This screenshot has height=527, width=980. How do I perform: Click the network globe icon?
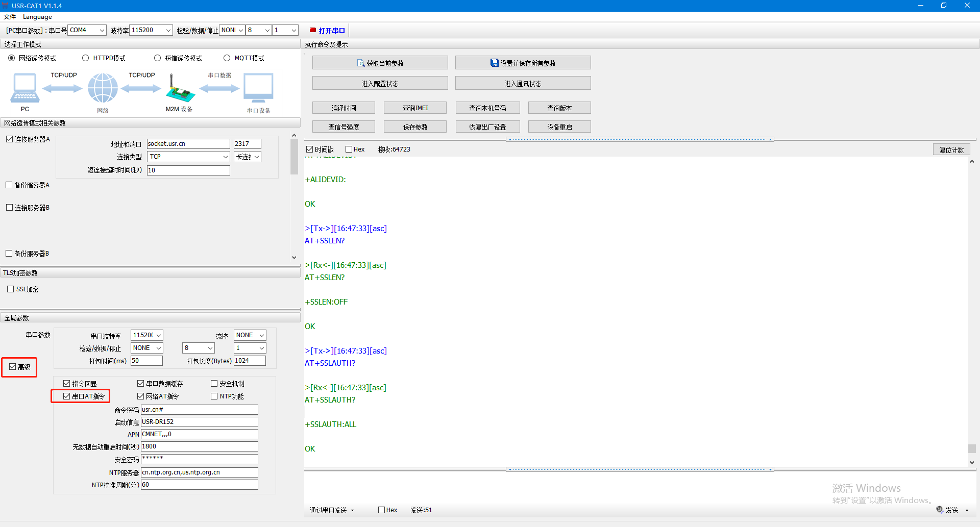pos(103,88)
